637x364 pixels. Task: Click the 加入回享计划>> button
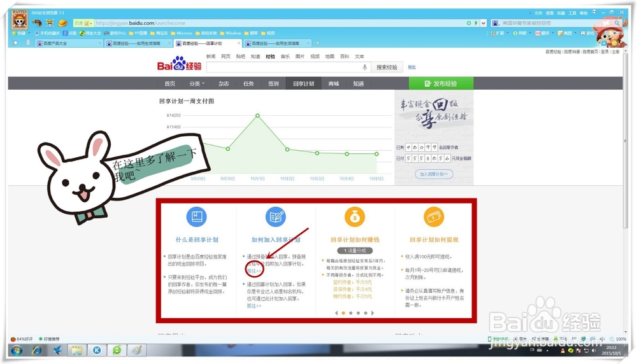pos(434,174)
